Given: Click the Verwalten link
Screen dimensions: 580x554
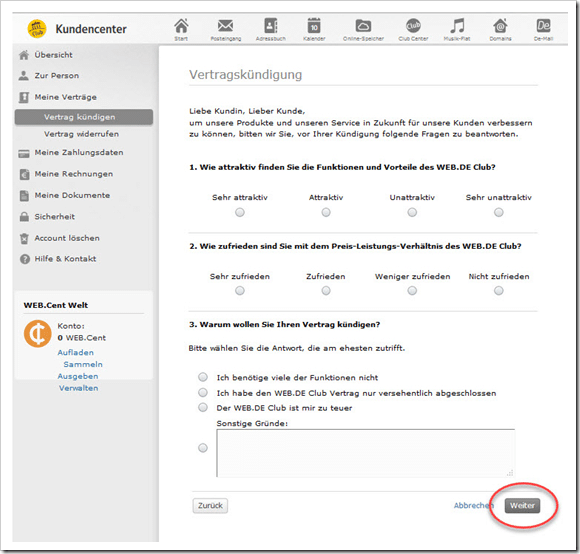Looking at the screenshot, I should [x=78, y=388].
